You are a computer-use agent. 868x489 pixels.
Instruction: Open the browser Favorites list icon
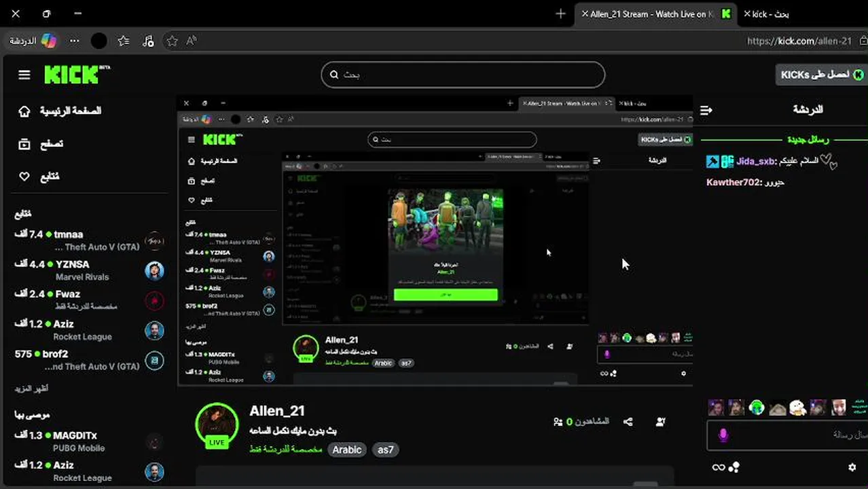click(124, 41)
